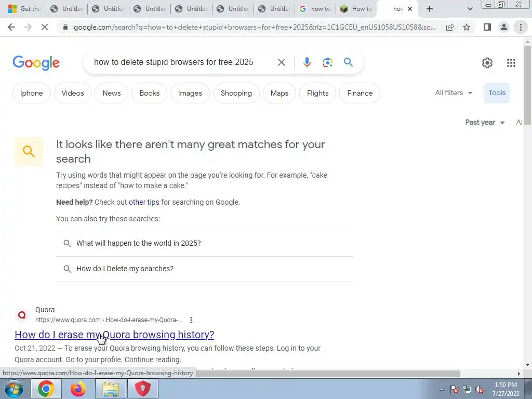This screenshot has width=532, height=399.
Task: Open the Windows Start button
Action: (14, 389)
